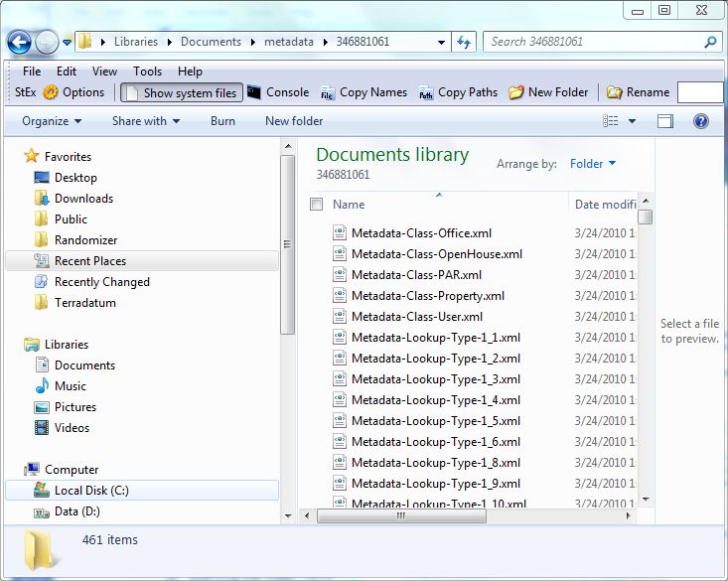This screenshot has width=728, height=581.
Task: Expand arrow after metadata in address bar
Action: [x=326, y=43]
